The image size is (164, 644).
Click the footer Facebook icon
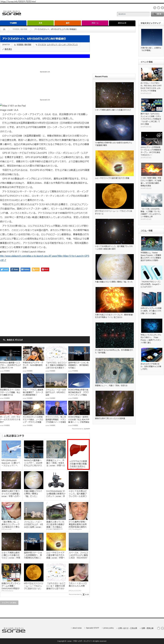tap(162, 628)
